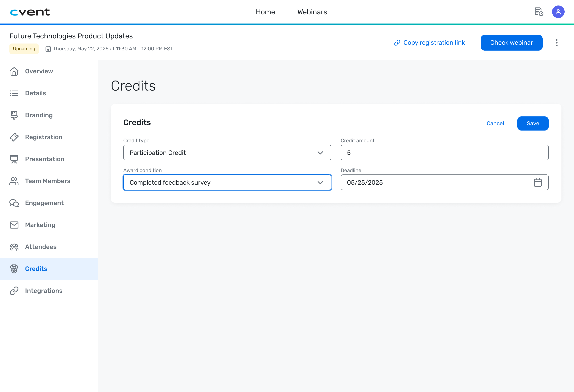This screenshot has height=392, width=574.
Task: Open the Attendees sidebar section
Action: click(41, 247)
